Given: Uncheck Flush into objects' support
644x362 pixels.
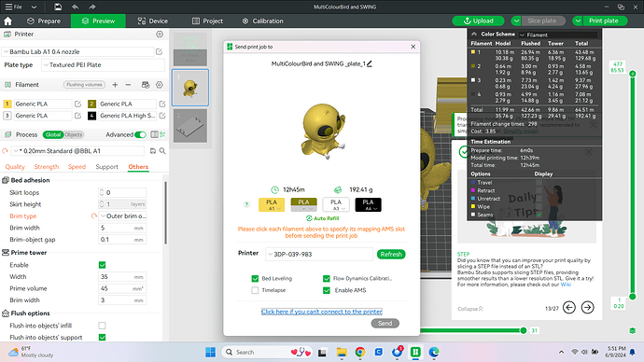Looking at the screenshot, I should (103, 338).
